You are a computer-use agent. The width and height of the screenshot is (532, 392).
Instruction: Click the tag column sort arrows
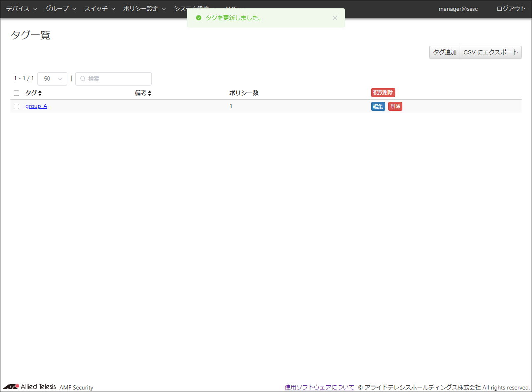pos(40,93)
